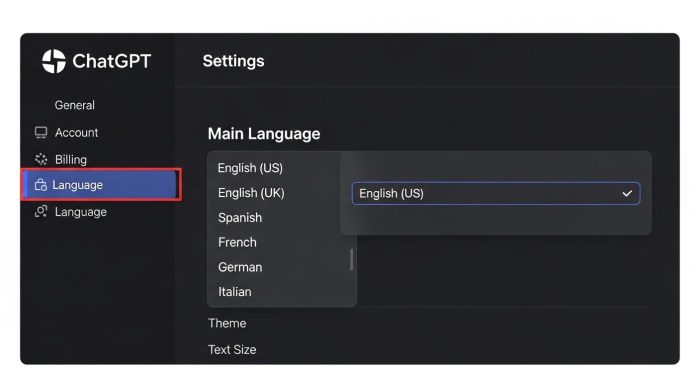Choose English (US) from the language list
This screenshot has height=382, width=700.
click(250, 168)
